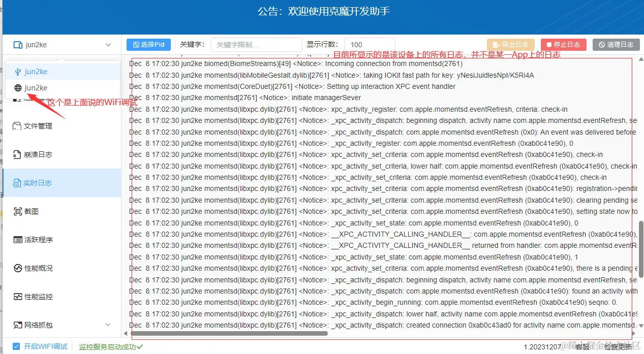644x354 pixels.
Task: Click the log line containing 'registration->pending'
Action: click(x=383, y=189)
